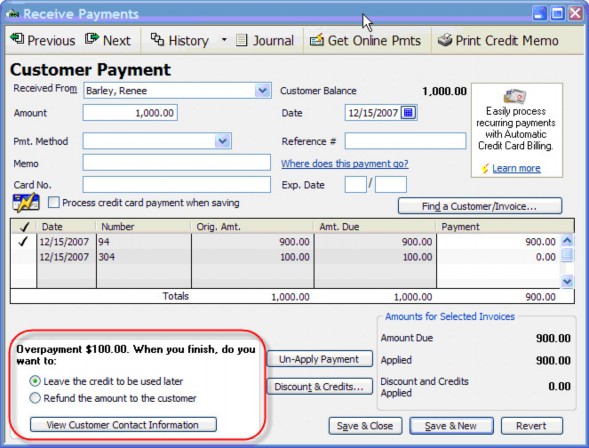Image resolution: width=589 pixels, height=448 pixels.
Task: Advance to the Next payment record
Action: click(108, 40)
